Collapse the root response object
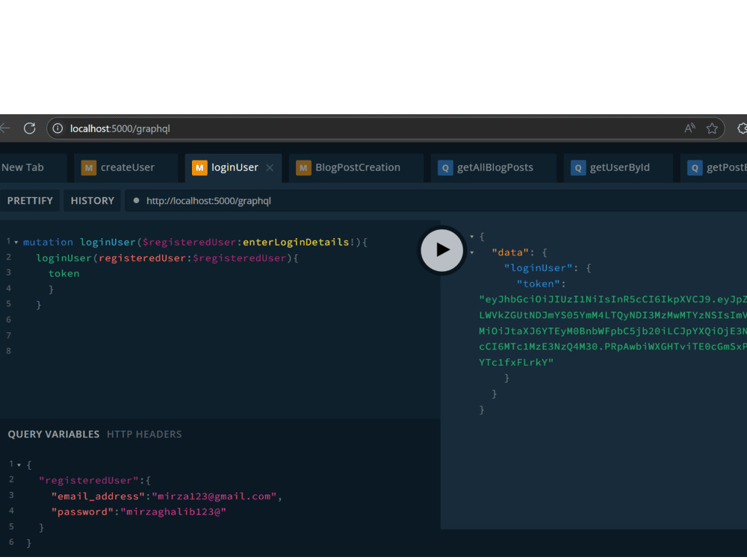747x560 pixels. (x=472, y=237)
